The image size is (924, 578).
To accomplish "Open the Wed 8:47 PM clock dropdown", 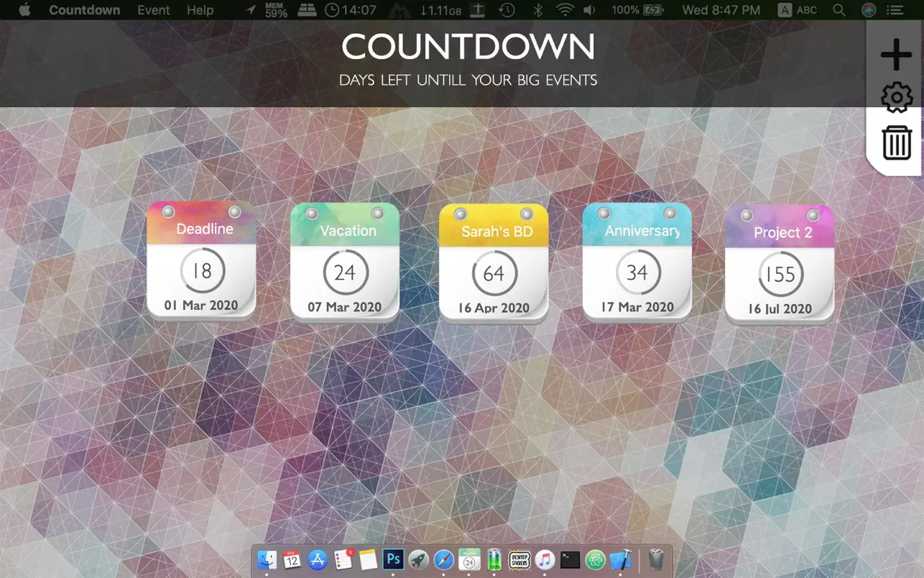I will click(x=721, y=10).
